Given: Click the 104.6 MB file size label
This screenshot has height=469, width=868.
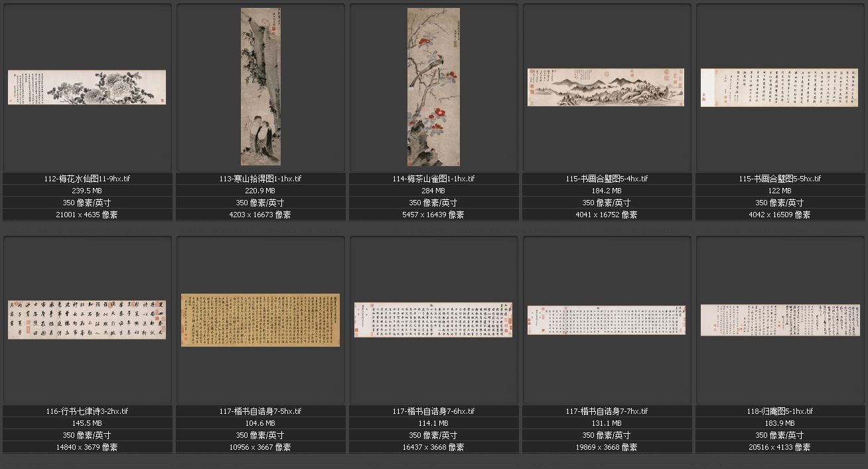Looking at the screenshot, I should (260, 423).
